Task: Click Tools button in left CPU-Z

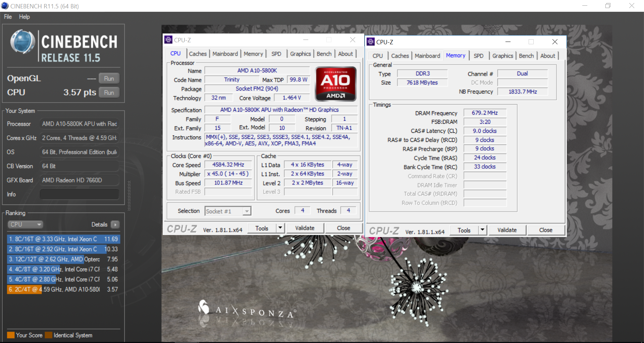Action: point(262,228)
